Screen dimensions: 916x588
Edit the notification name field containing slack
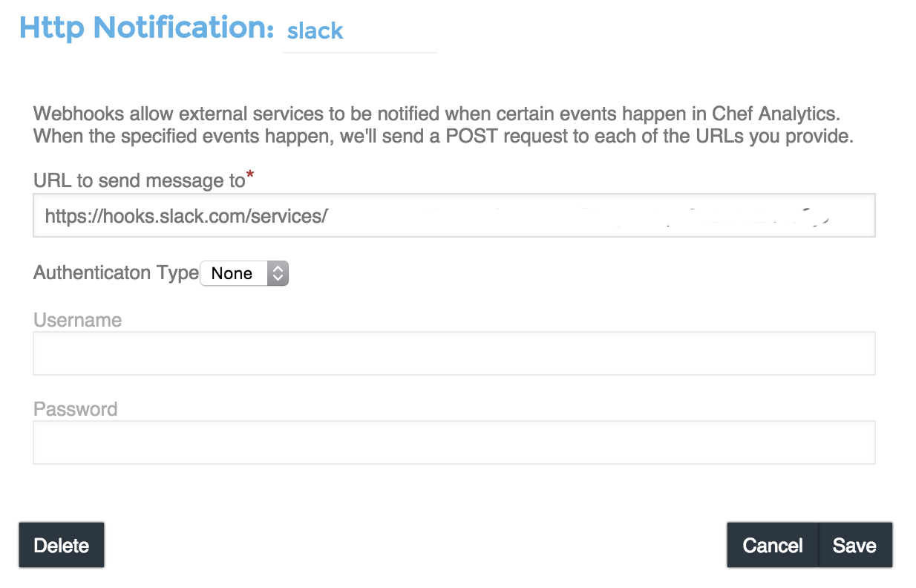359,32
